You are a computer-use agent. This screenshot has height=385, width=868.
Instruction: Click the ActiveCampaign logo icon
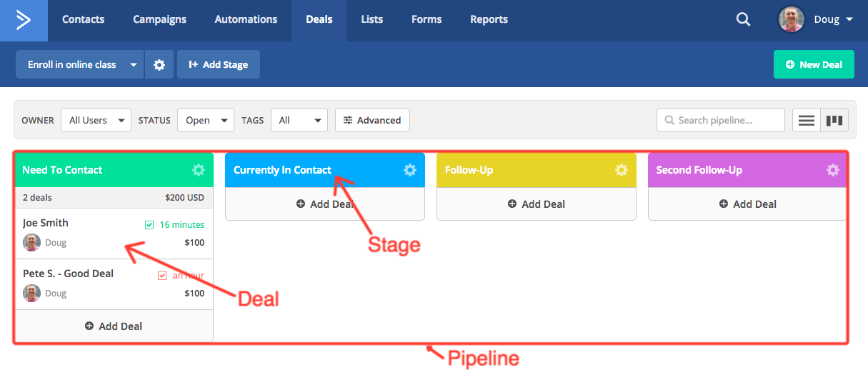tap(24, 20)
